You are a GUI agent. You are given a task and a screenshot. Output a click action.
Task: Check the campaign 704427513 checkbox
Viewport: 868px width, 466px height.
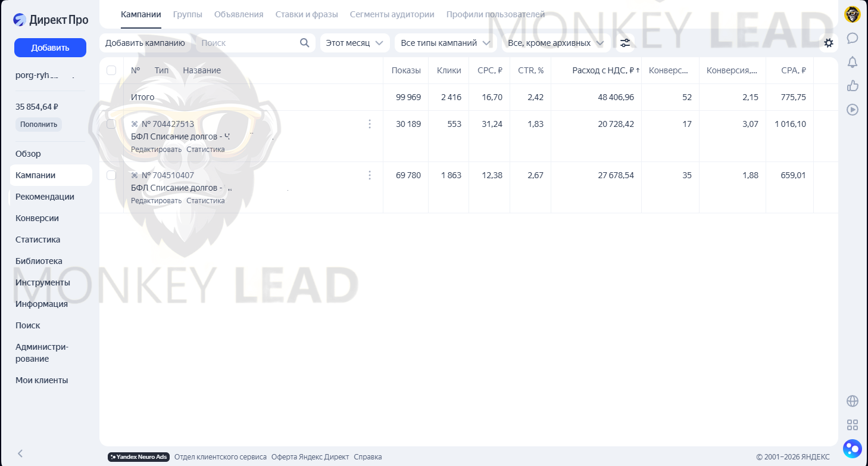click(111, 124)
